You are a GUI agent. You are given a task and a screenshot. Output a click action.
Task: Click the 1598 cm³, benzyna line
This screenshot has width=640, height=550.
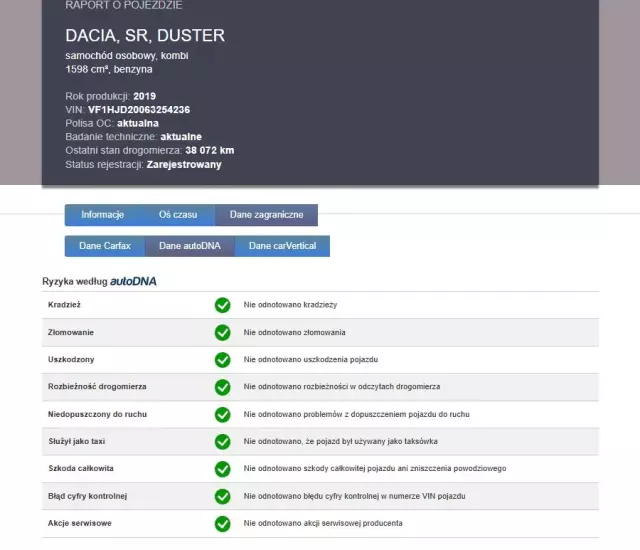(109, 69)
